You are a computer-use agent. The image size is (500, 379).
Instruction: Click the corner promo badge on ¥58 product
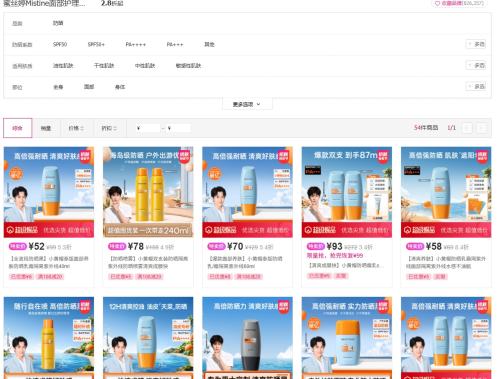[482, 156]
